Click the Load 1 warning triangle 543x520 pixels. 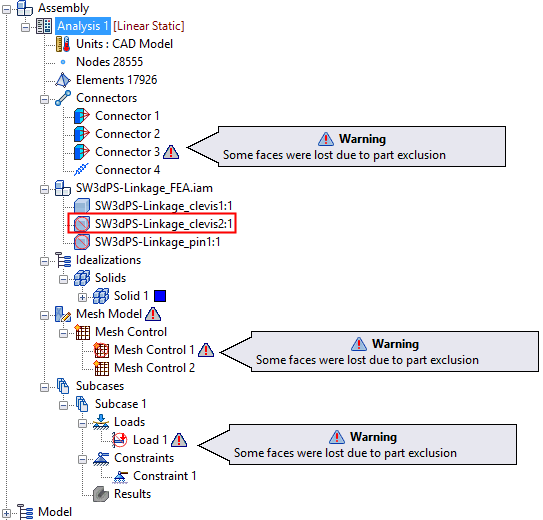tap(179, 440)
